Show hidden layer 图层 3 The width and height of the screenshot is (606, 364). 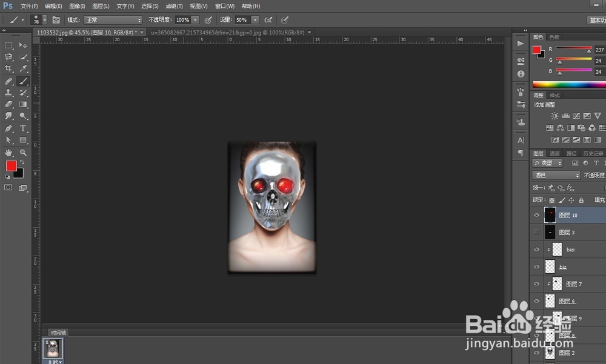tap(536, 232)
